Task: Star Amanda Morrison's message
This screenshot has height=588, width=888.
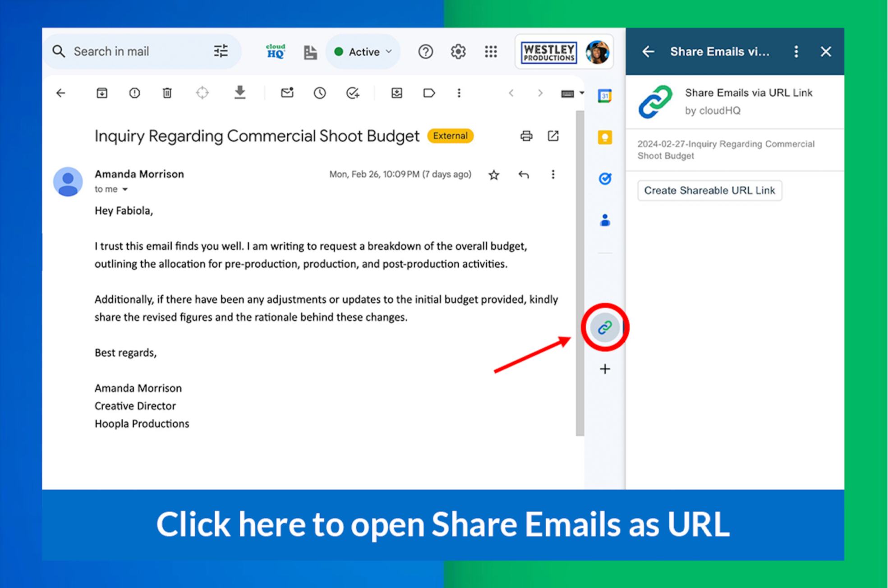Action: [494, 175]
